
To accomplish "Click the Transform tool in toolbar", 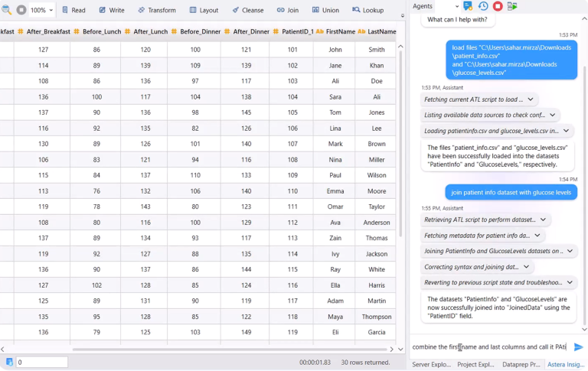I will (x=155, y=10).
